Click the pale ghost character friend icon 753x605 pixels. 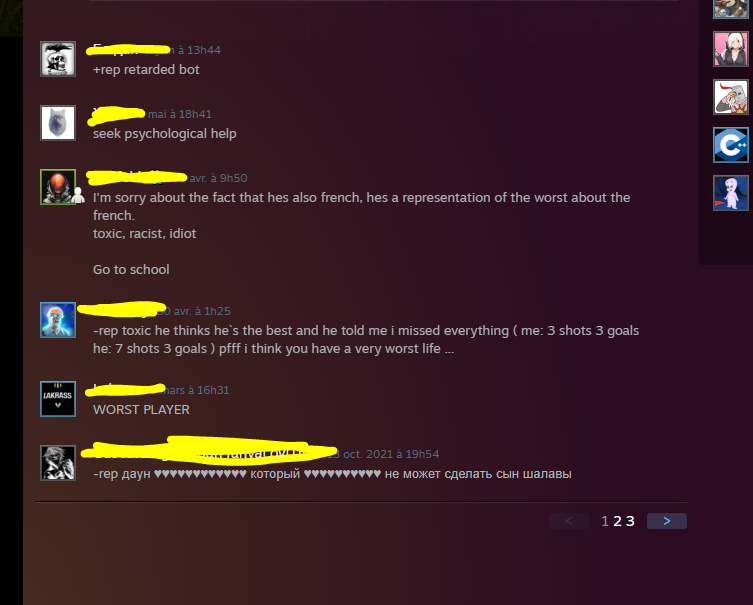click(x=730, y=193)
